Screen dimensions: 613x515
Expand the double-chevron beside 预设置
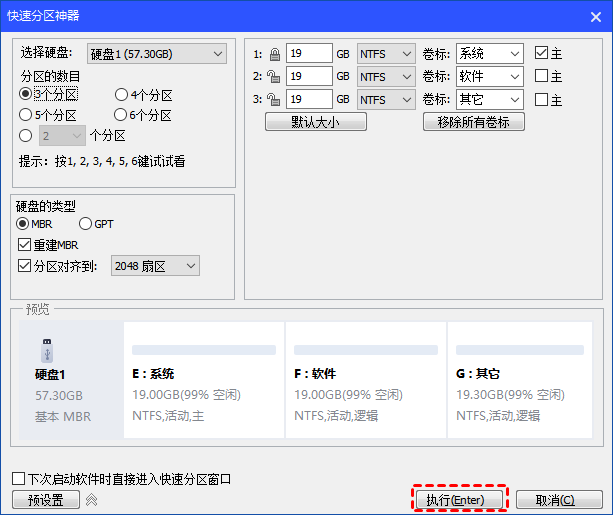[x=90, y=500]
